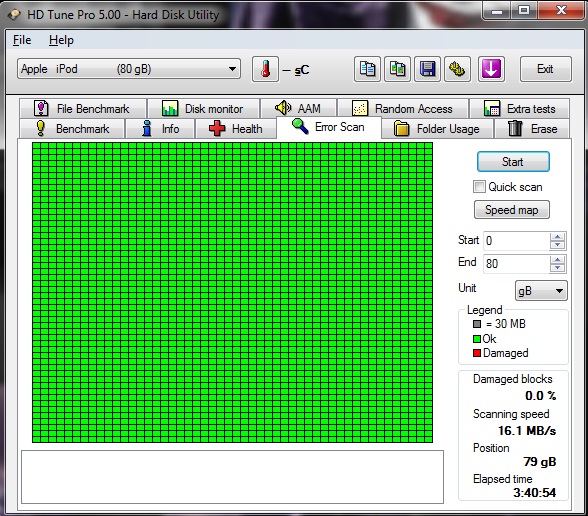588x516 pixels.
Task: Click the floppy disk save icon
Action: (428, 69)
